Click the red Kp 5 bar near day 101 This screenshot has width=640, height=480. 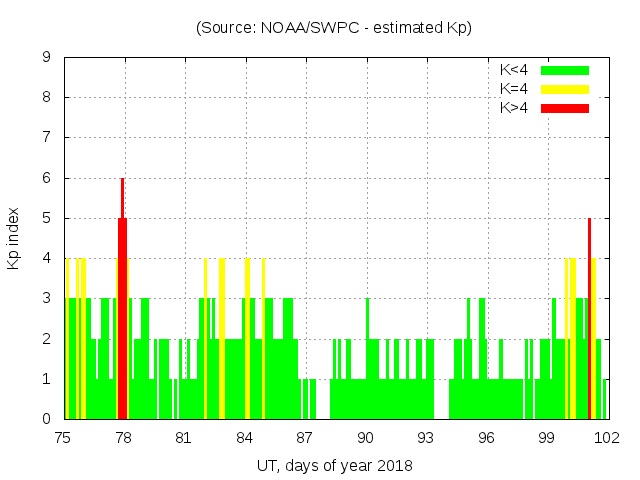point(590,320)
